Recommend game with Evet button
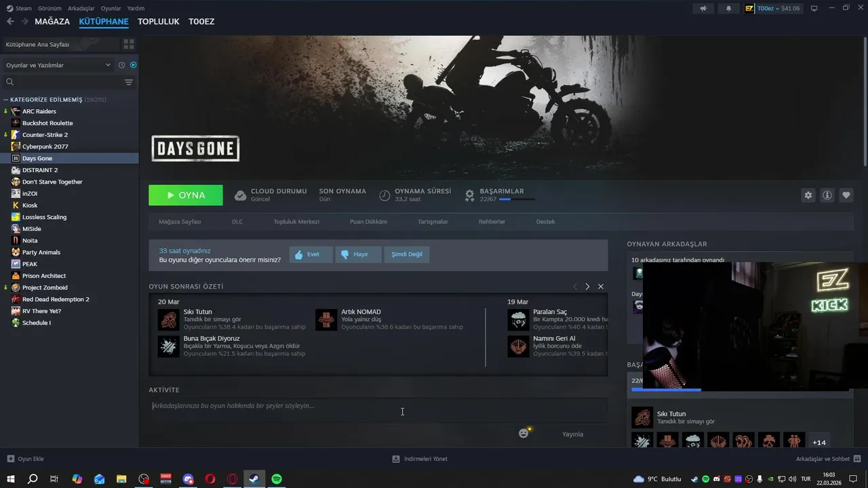Image resolution: width=868 pixels, height=488 pixels. click(x=311, y=254)
